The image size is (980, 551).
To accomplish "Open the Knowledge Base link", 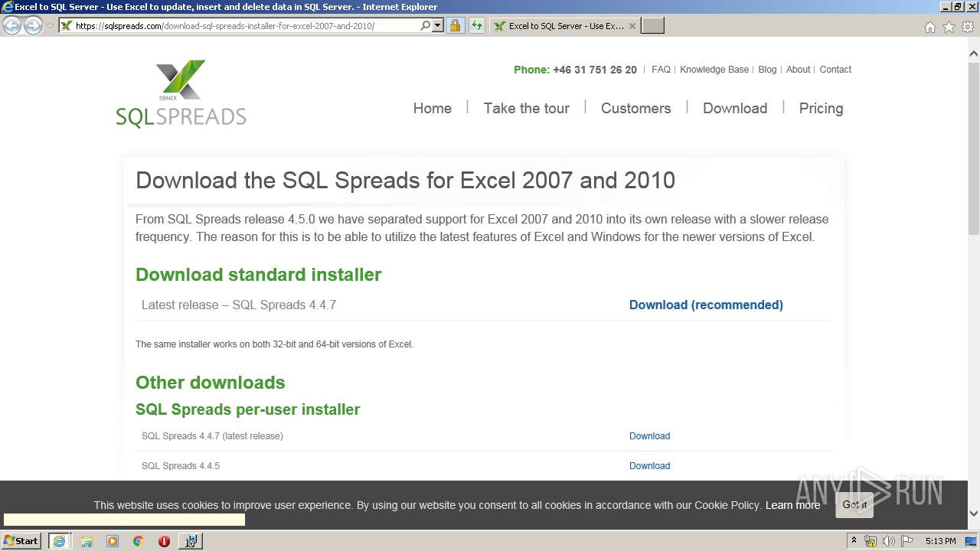I will pyautogui.click(x=714, y=70).
